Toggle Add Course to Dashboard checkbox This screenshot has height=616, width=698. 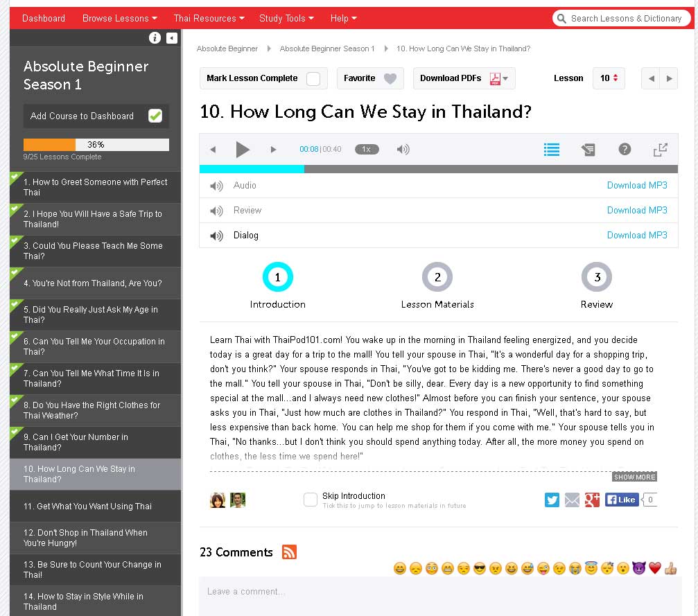(155, 116)
